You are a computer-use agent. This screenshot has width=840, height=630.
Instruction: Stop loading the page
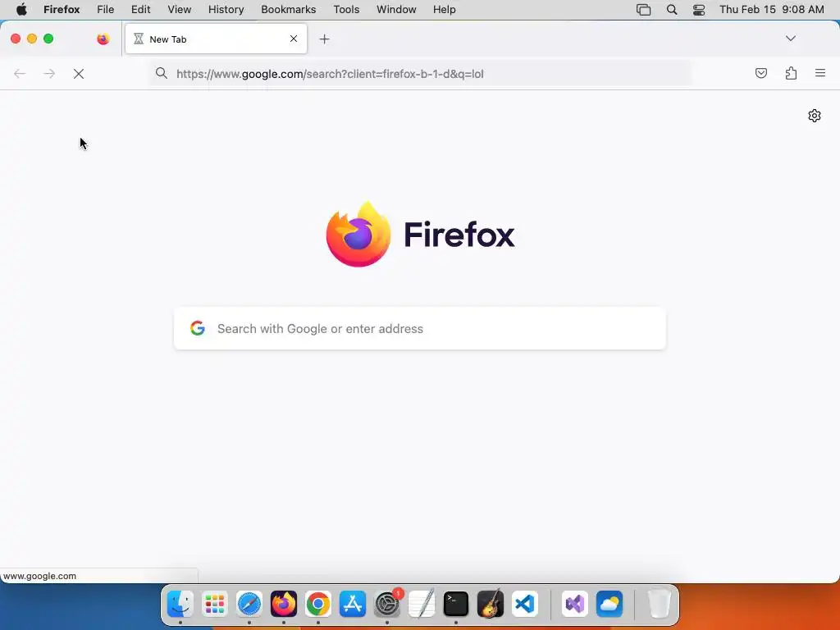point(79,74)
